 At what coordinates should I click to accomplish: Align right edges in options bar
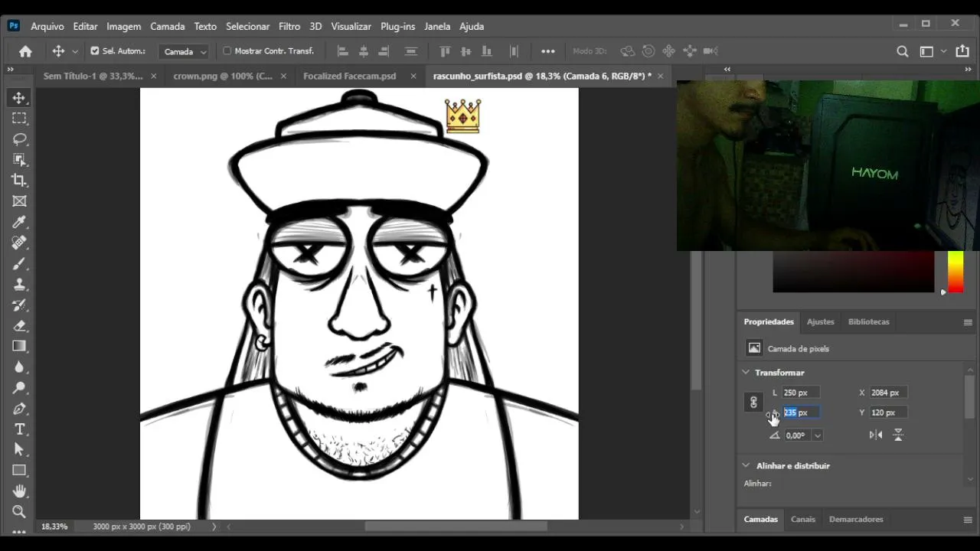tap(384, 51)
